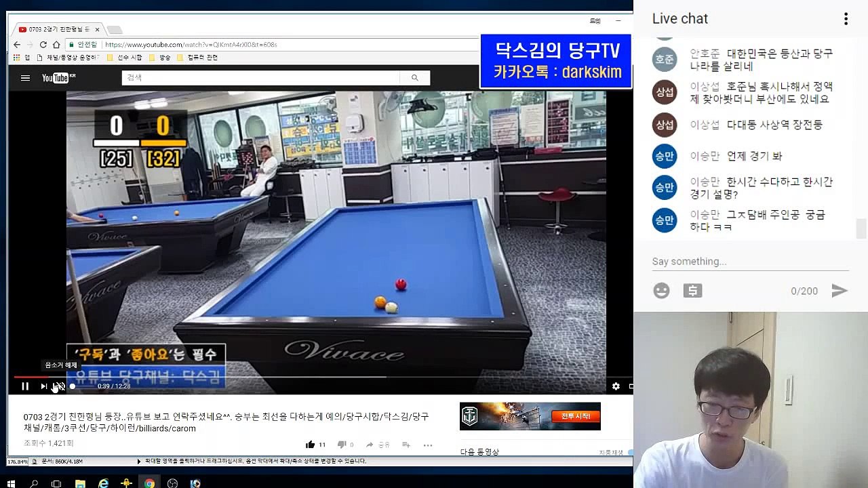The image size is (868, 488).
Task: Select the 0703 2경기 YouTube tab
Action: 58,30
